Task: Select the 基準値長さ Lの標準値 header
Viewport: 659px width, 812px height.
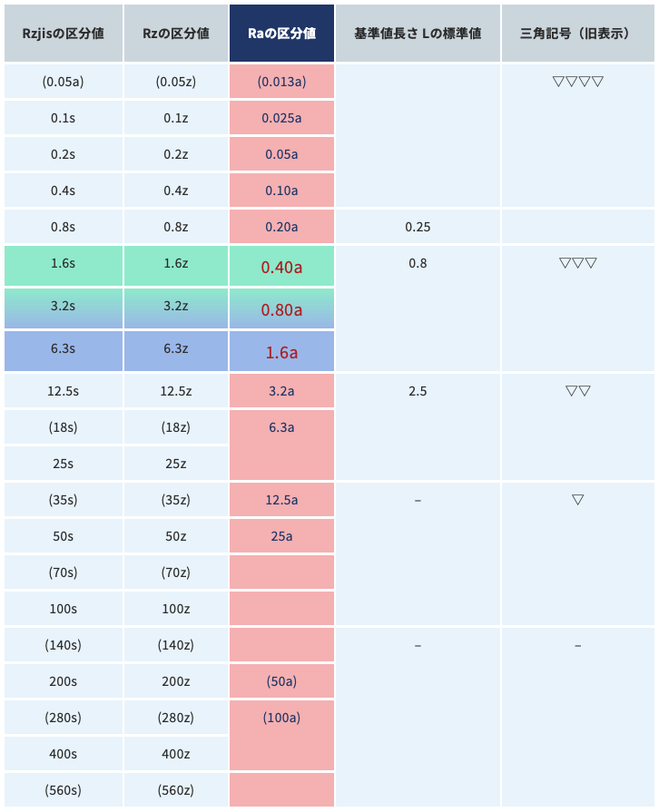Action: click(418, 34)
